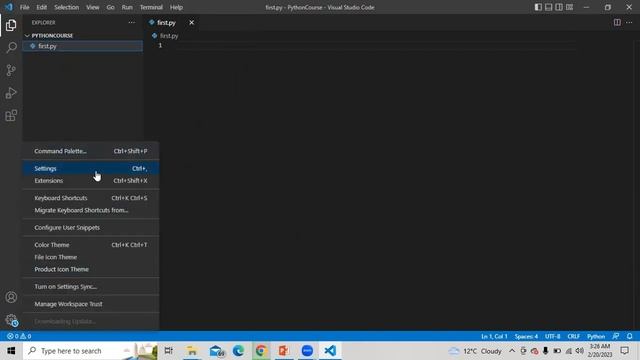Open the File menu
Screen dimensions: 640x360
point(24,7)
